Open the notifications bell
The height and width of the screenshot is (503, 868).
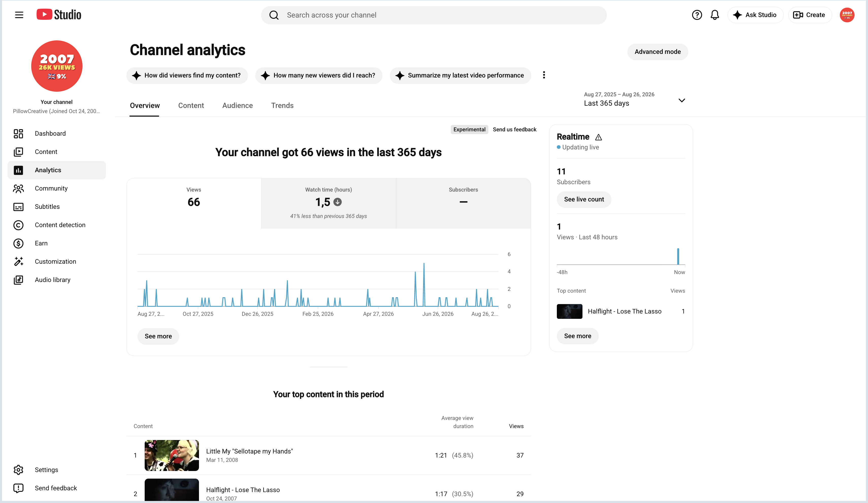pyautogui.click(x=715, y=15)
